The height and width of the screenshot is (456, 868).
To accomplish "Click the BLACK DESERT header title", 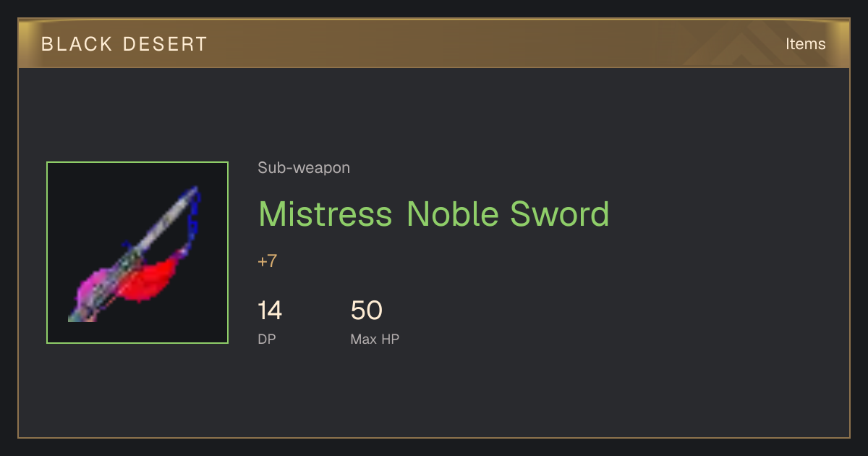I will click(x=124, y=44).
